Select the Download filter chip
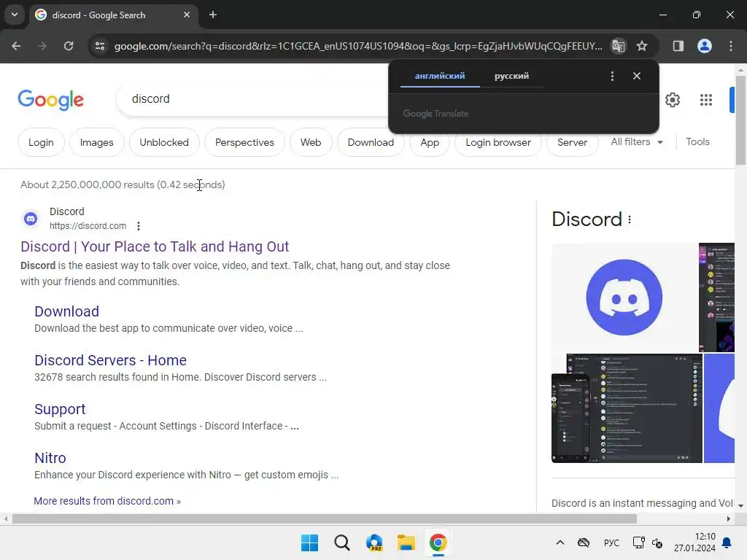 pyautogui.click(x=371, y=142)
